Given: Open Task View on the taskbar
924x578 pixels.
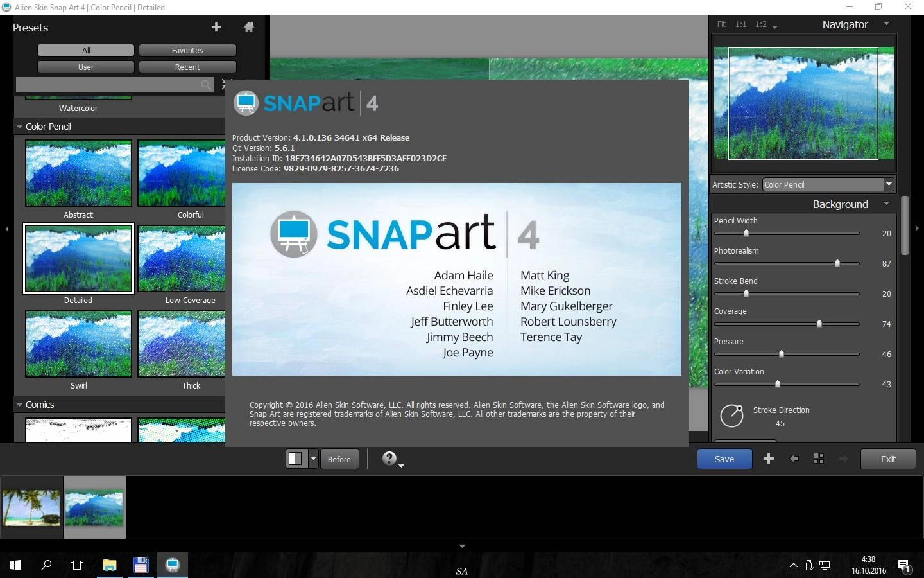Looking at the screenshot, I should click(77, 565).
